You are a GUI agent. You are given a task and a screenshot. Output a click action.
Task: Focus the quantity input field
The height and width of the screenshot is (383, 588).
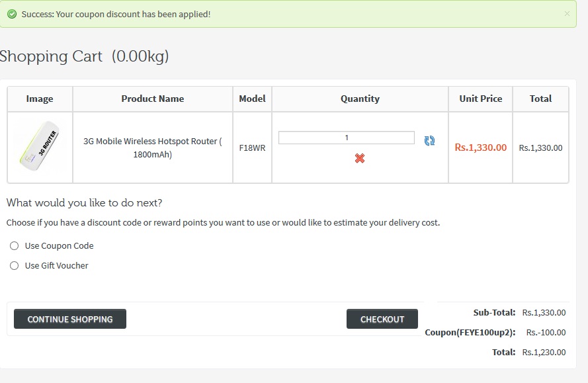click(x=347, y=138)
